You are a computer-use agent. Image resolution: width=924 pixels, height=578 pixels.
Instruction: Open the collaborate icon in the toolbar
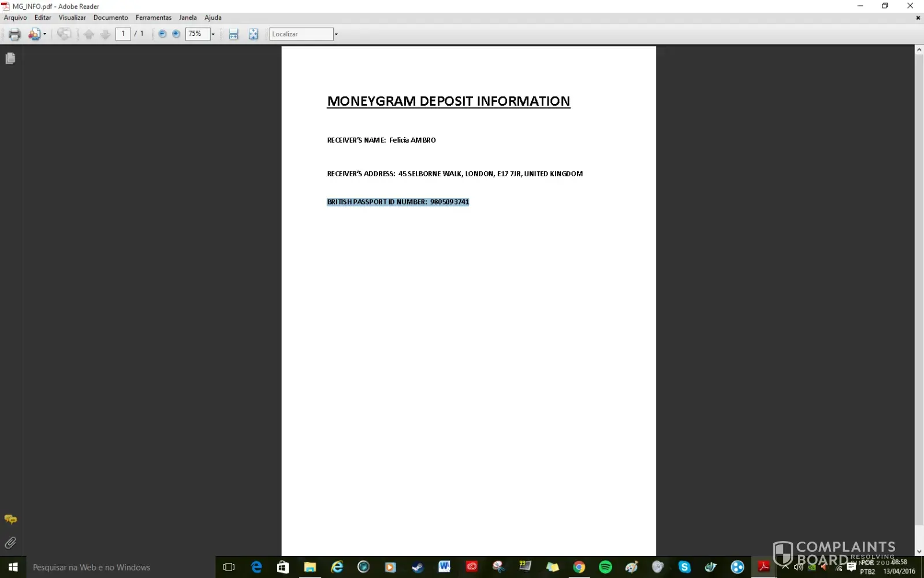point(34,34)
